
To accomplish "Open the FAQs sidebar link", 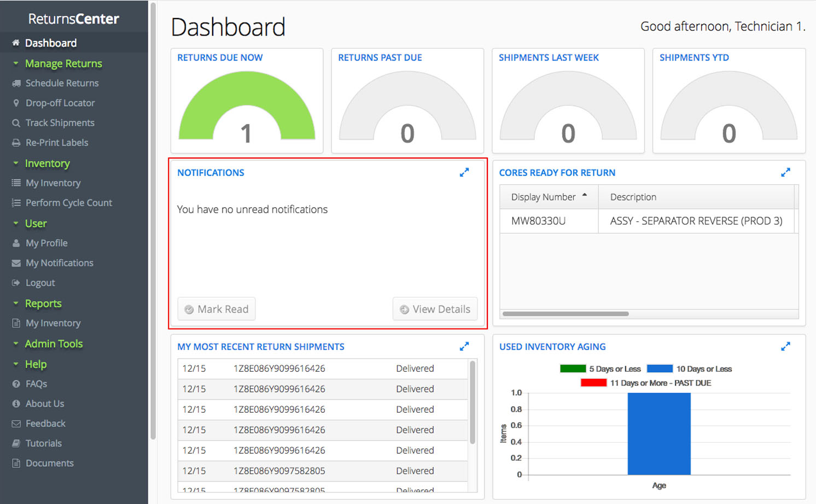I will [36, 384].
